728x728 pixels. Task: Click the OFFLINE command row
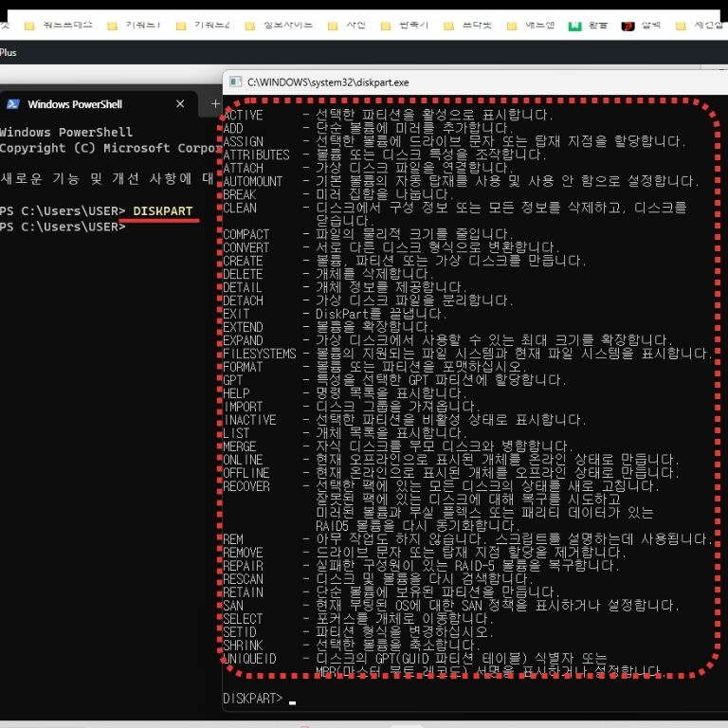[x=451, y=473]
